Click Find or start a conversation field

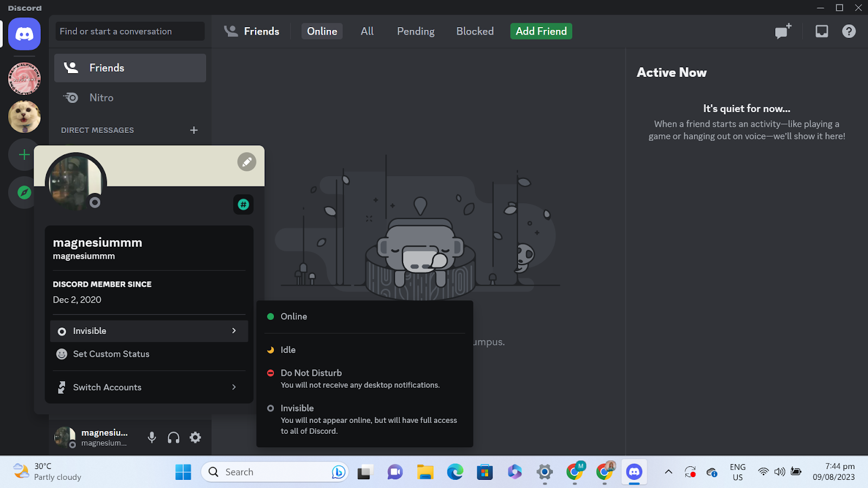(x=130, y=31)
